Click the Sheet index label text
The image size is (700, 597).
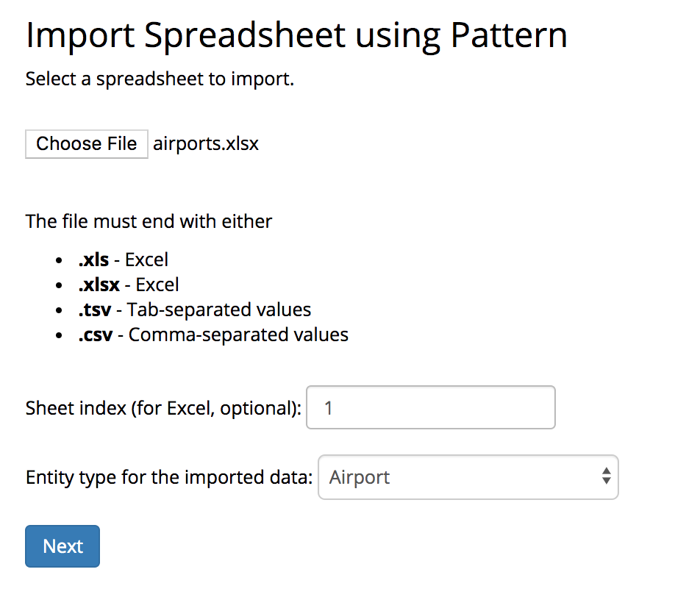(x=163, y=407)
